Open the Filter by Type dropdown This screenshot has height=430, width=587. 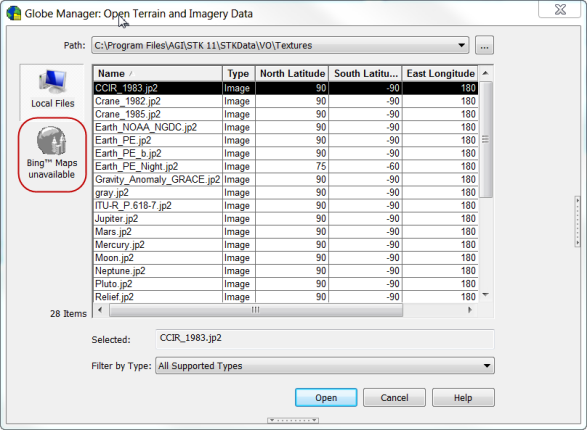point(487,366)
